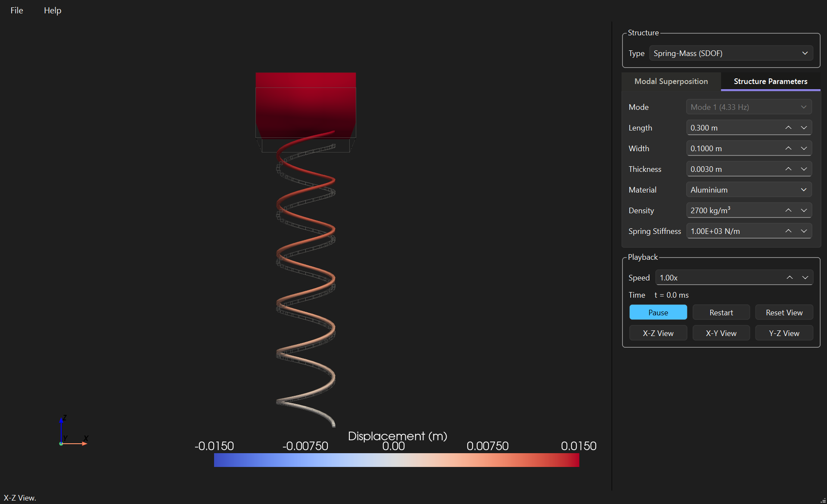Click the displacement color bar legend
This screenshot has width=827, height=504.
(x=396, y=460)
